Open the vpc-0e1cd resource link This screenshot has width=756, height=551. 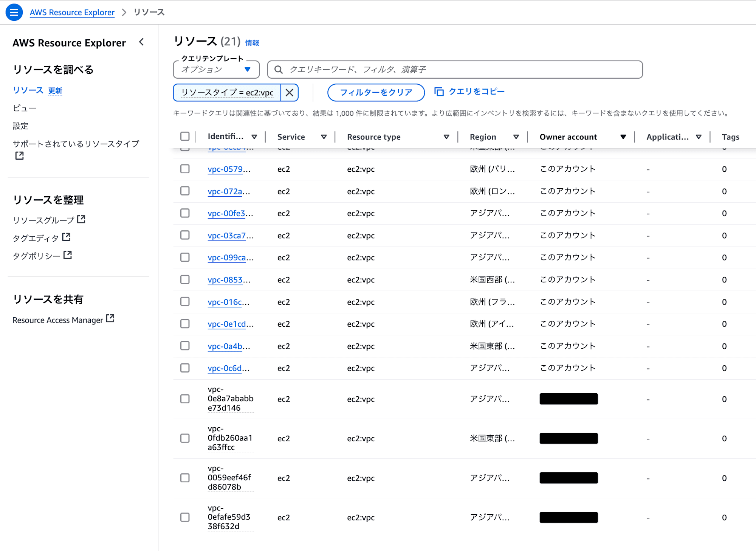pyautogui.click(x=230, y=324)
